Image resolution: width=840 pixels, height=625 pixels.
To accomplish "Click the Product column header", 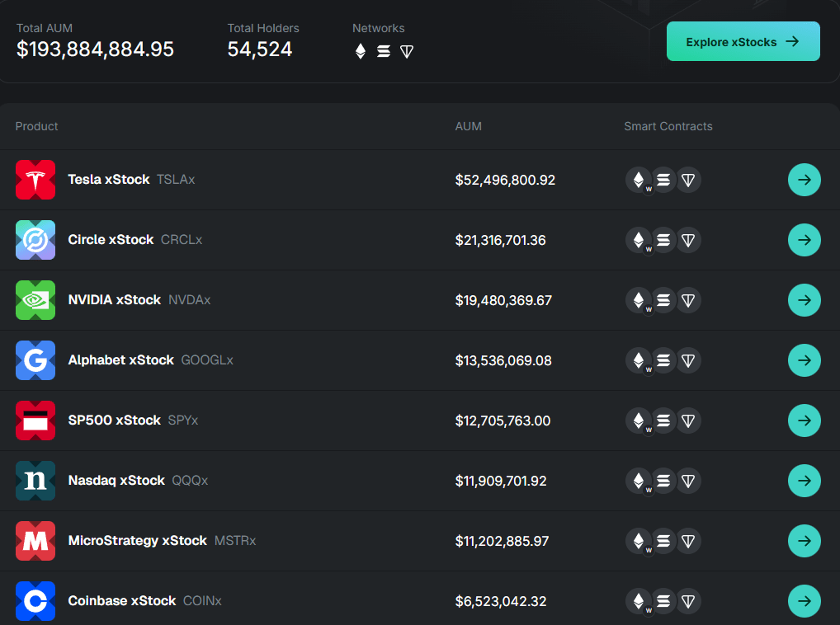I will pyautogui.click(x=37, y=126).
